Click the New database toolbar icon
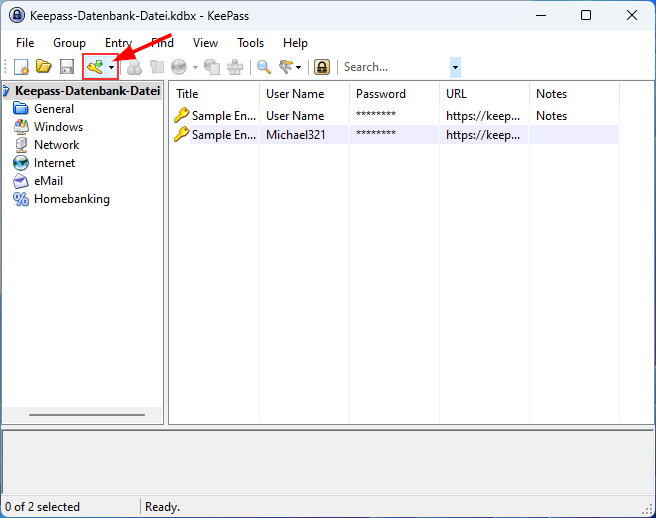Viewport: 656px width, 518px height. pyautogui.click(x=21, y=67)
